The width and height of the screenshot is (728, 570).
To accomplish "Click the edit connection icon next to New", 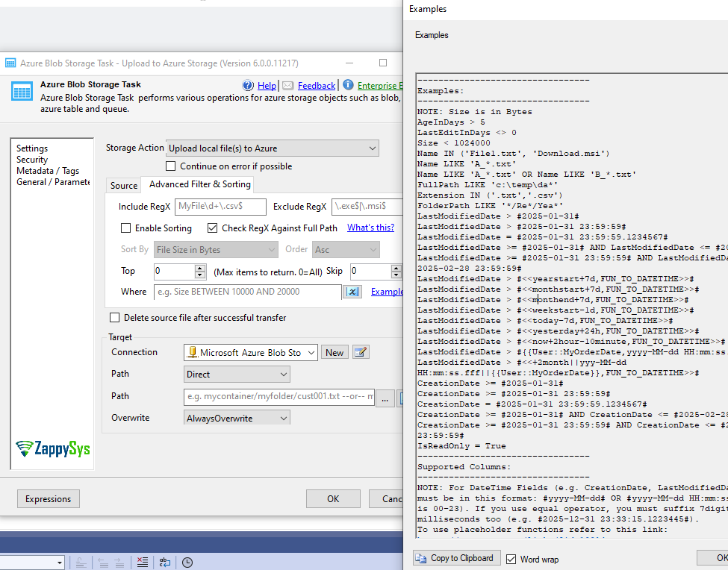I will tap(361, 352).
